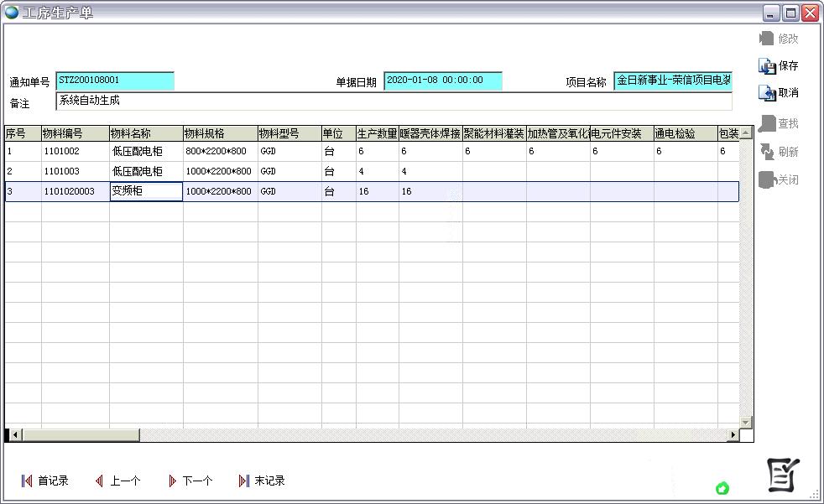This screenshot has height=504, width=824.
Task: Click the vertical scrollbar down arrow
Action: [745, 422]
